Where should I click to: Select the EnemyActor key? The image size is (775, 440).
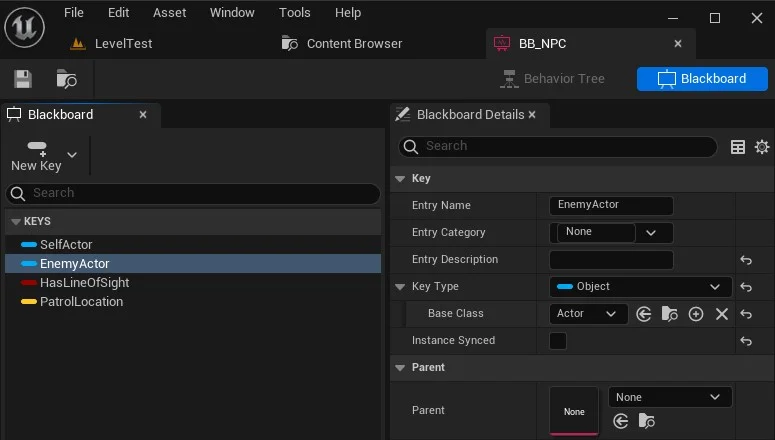point(193,264)
